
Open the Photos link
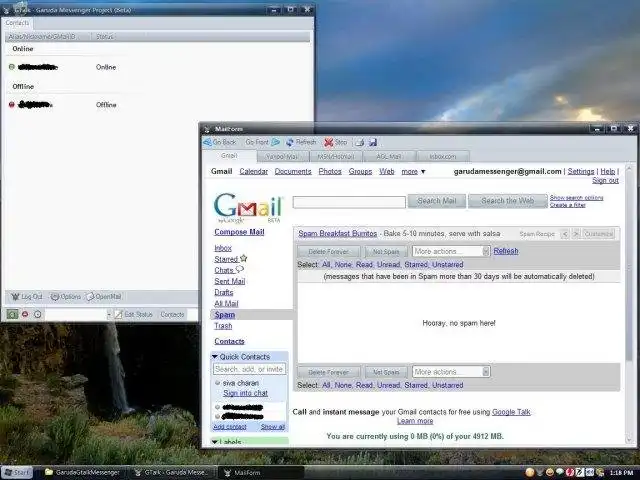click(330, 171)
